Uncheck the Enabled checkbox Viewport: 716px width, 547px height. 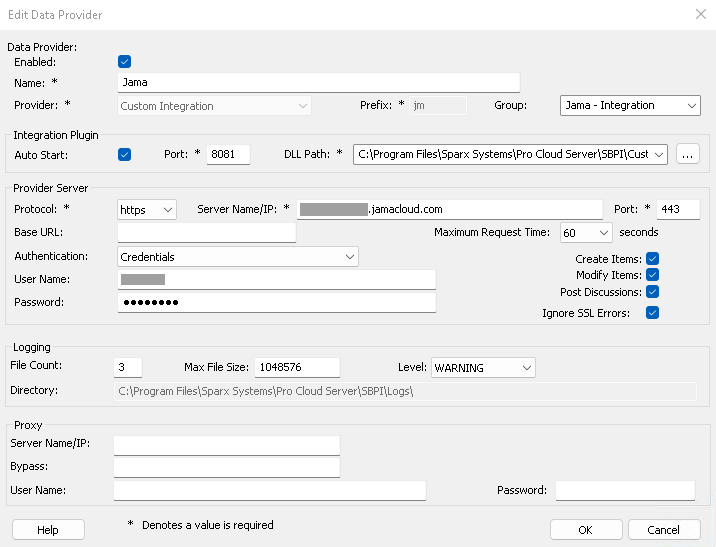(x=125, y=62)
